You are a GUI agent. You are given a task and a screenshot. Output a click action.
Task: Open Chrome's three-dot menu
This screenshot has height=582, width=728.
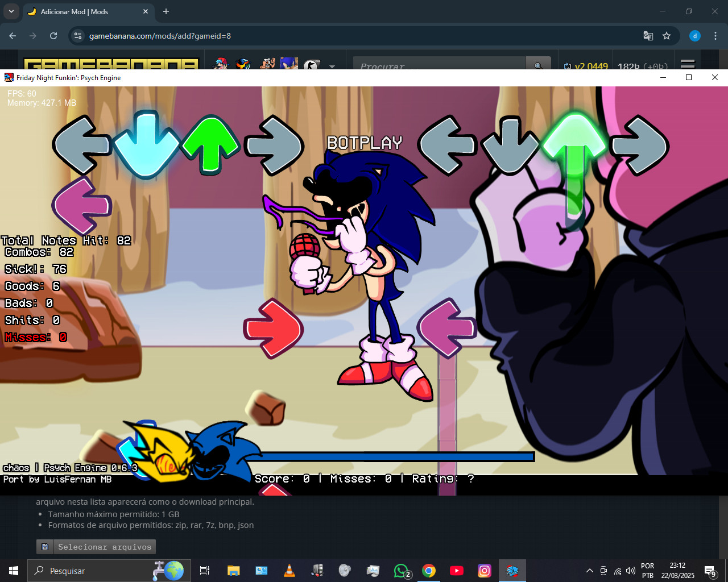(x=715, y=35)
